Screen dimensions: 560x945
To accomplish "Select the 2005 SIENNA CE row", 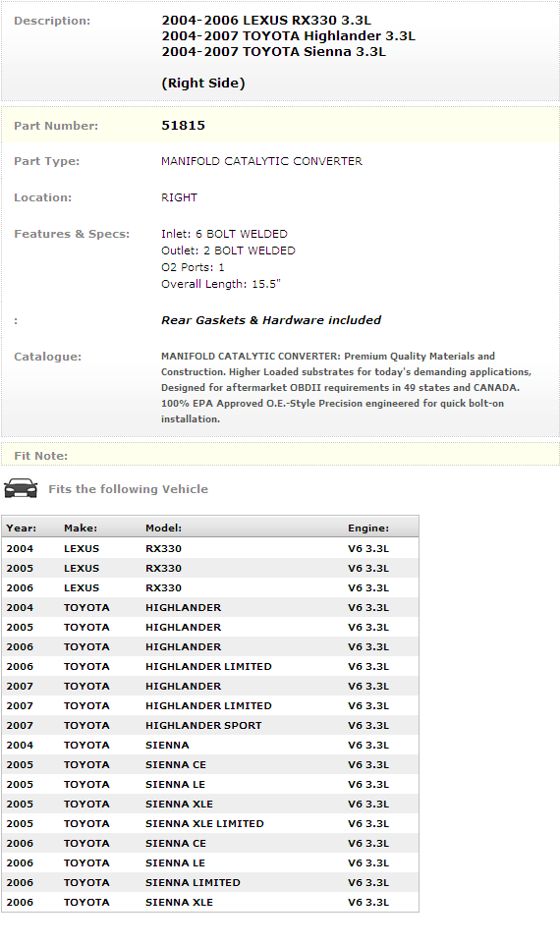I will (210, 765).
